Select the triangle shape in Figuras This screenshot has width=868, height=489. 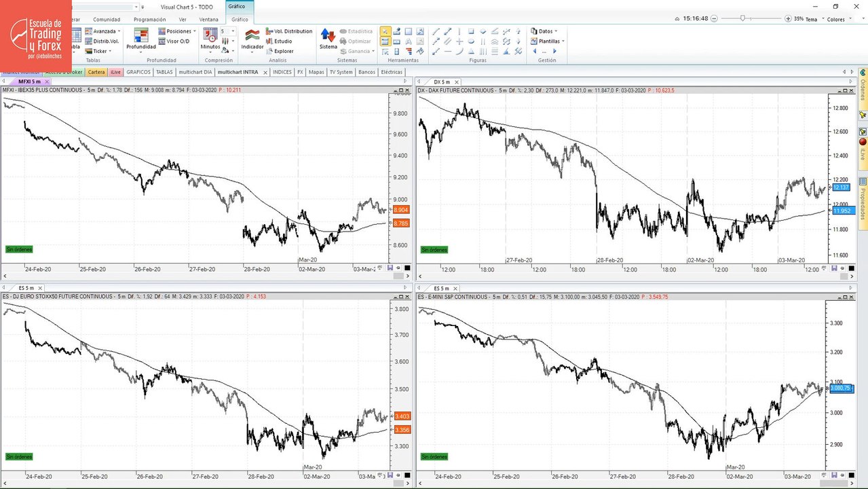point(471,52)
